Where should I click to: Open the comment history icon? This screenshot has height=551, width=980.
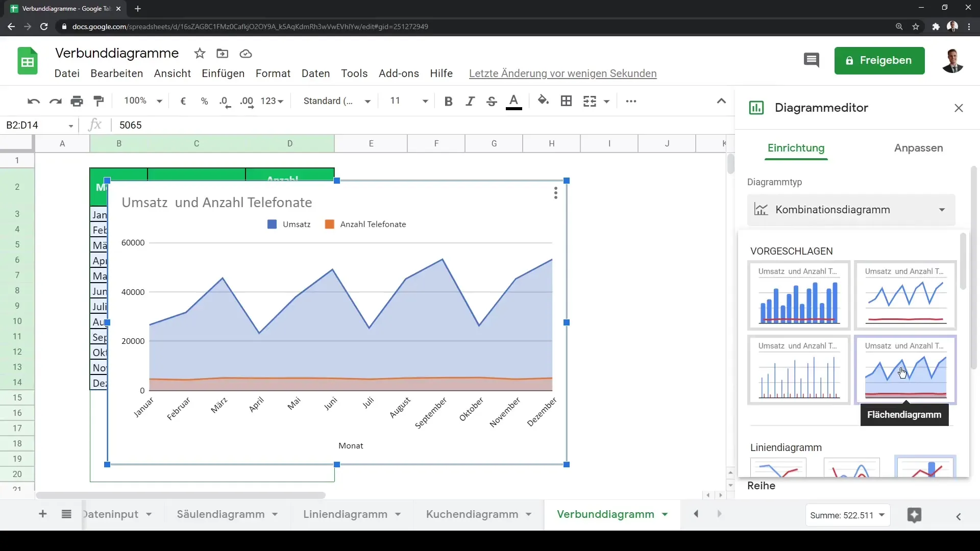point(811,60)
